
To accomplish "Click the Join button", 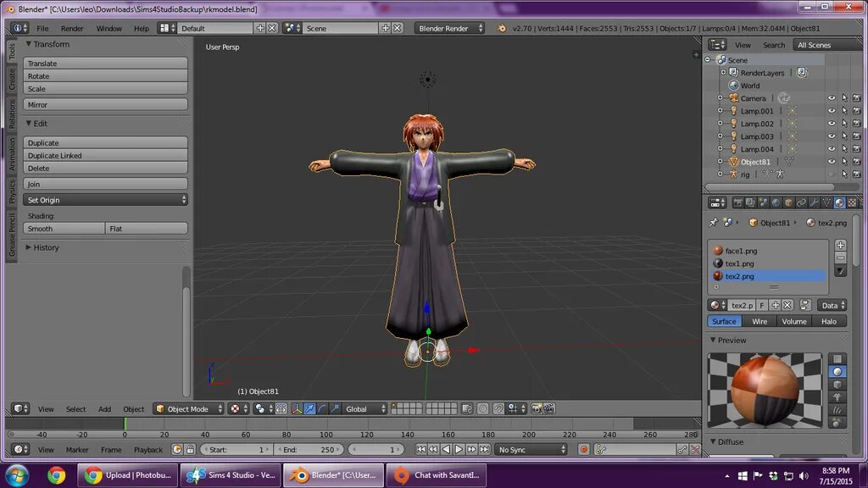I will click(x=105, y=184).
